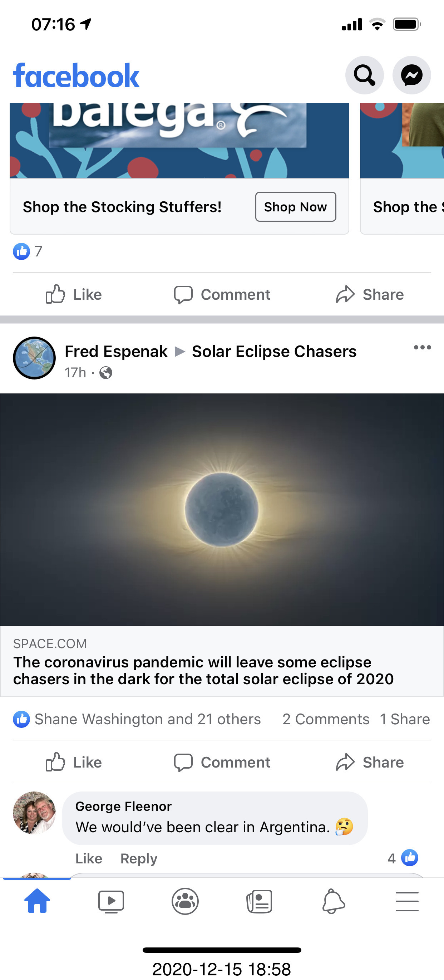Click Shop Now button on Balega ad
This screenshot has width=444, height=980.
point(295,207)
